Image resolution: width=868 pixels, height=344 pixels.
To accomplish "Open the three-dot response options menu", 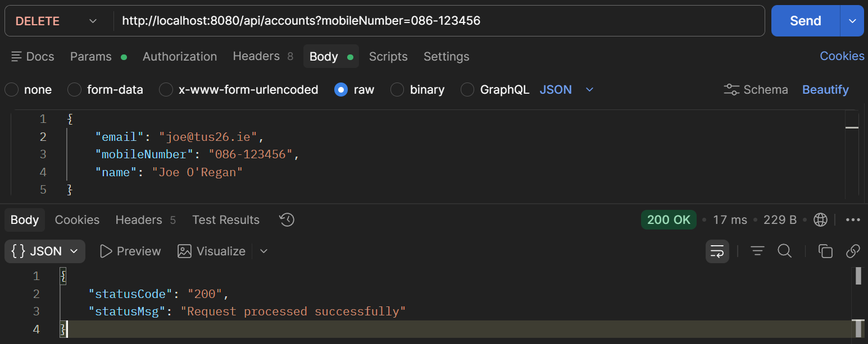I will click(x=853, y=220).
